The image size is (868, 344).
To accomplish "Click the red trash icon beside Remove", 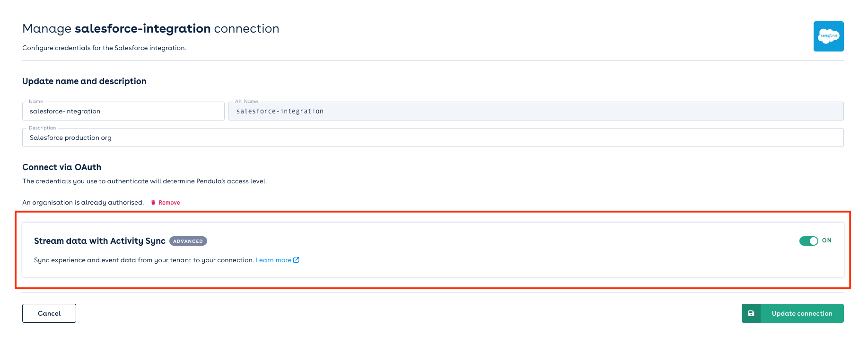I will point(153,203).
